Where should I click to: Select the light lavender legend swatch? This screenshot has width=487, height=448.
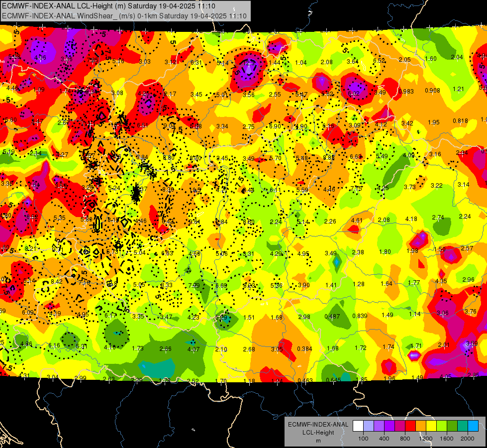[369, 426]
